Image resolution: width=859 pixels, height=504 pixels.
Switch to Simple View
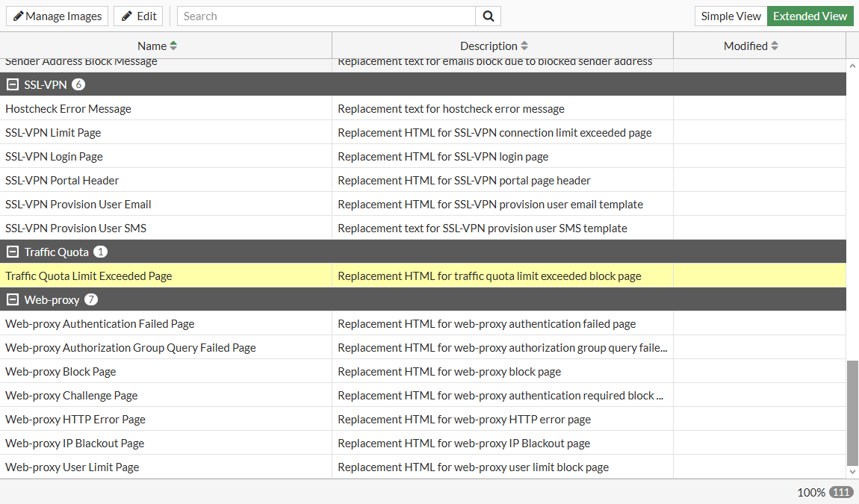pyautogui.click(x=731, y=16)
